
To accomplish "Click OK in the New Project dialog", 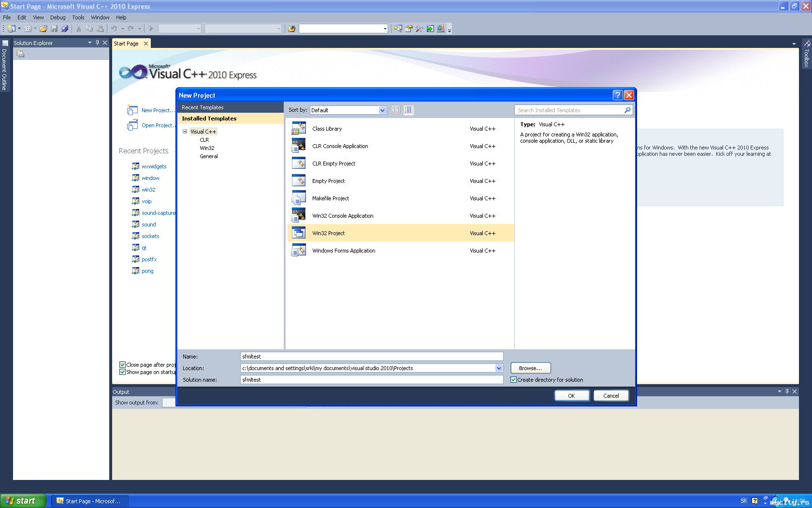I will (x=572, y=395).
